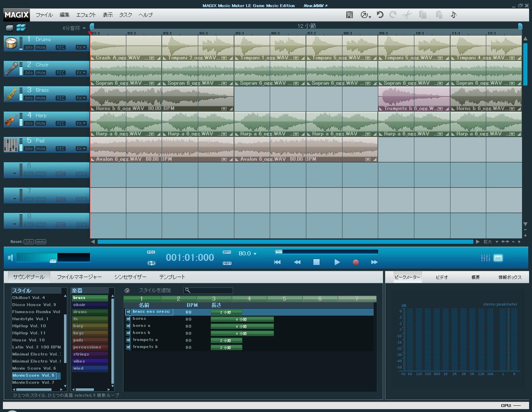Reset all mute states

(x=41, y=242)
